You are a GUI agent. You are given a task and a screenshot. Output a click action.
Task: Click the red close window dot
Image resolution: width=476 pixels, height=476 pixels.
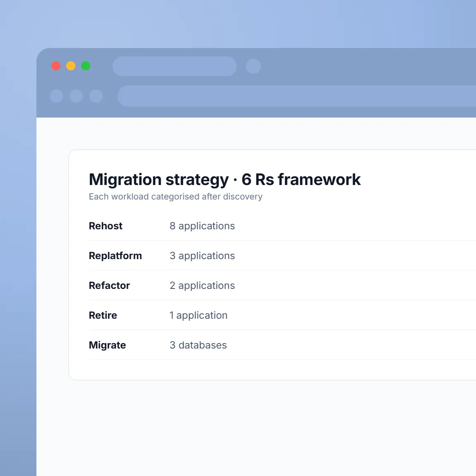(x=56, y=66)
